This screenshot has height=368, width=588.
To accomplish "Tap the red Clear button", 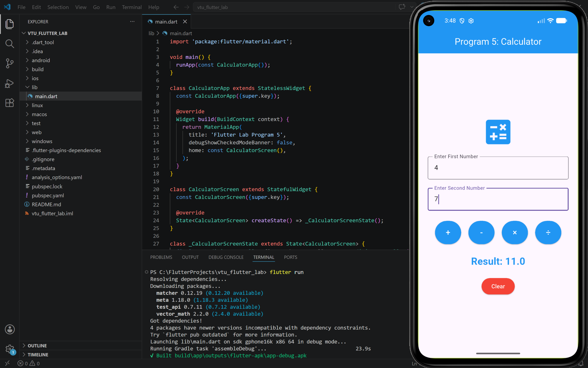I will 498,286.
